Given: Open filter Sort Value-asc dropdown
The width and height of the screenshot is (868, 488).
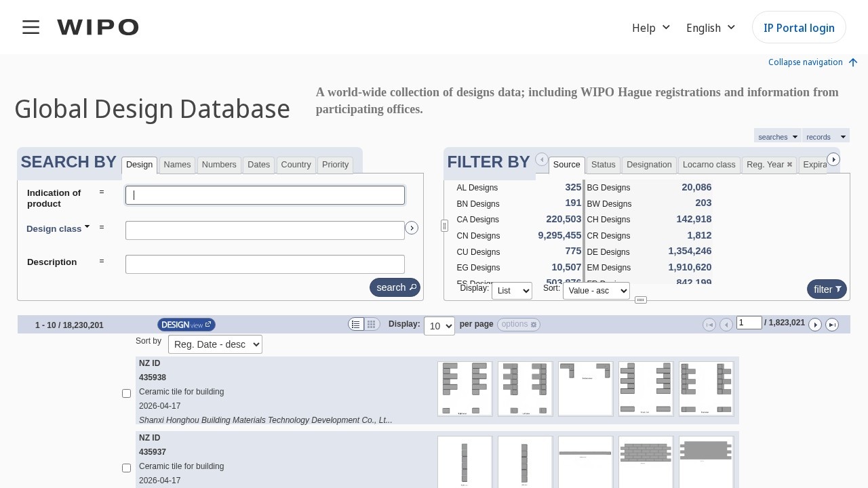Looking at the screenshot, I should pos(596,291).
